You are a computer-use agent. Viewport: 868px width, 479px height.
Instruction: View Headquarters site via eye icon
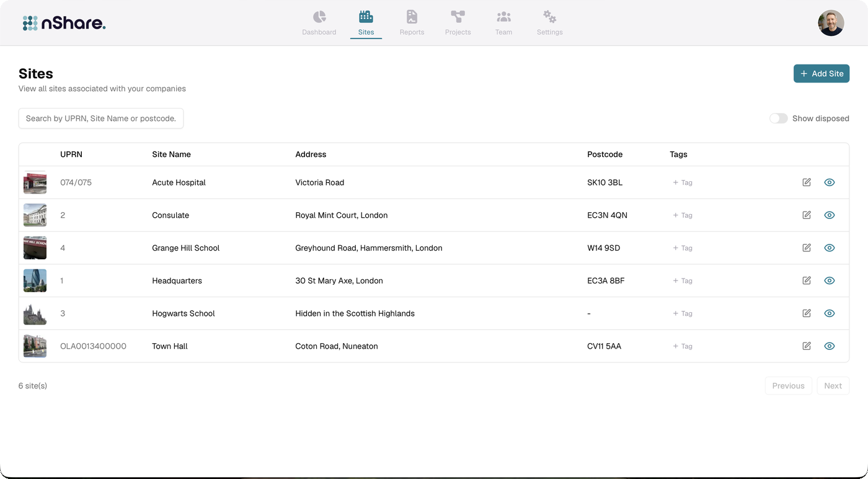830,280
